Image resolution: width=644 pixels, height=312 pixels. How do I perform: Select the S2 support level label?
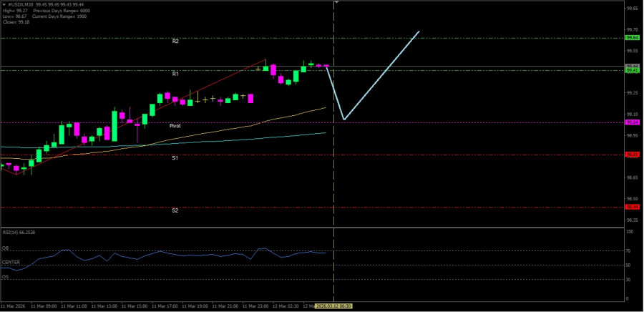point(175,210)
